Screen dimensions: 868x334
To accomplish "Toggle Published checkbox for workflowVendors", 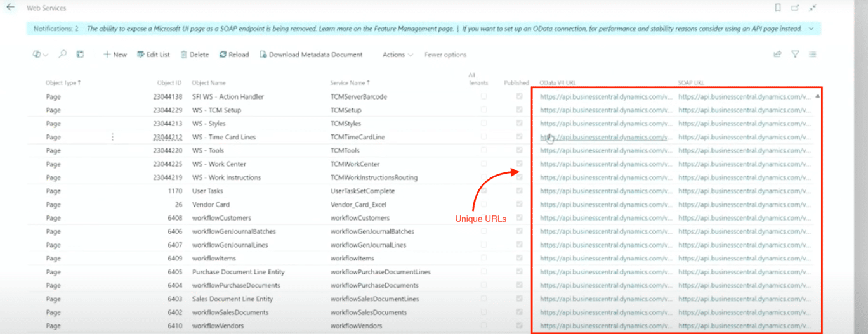I will 520,326.
